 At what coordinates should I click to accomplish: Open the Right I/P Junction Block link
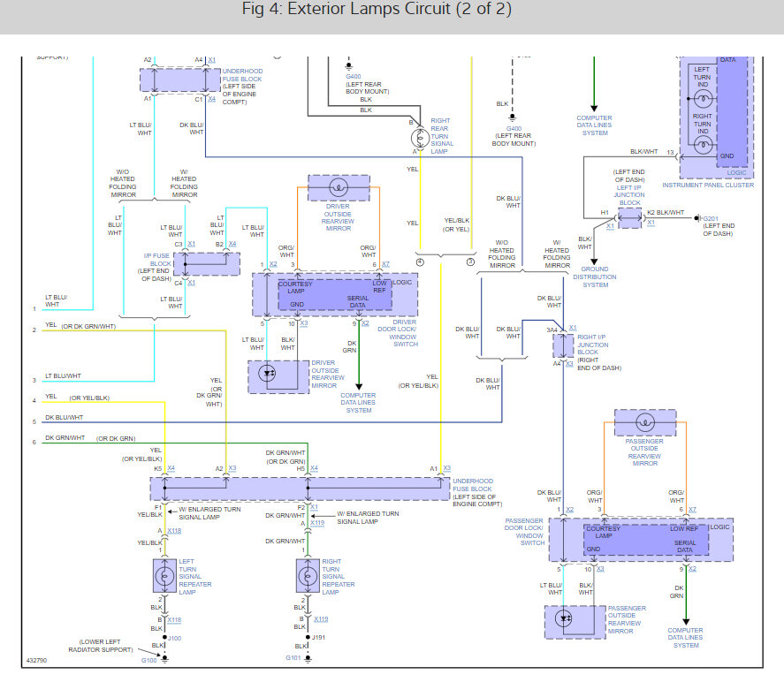click(x=593, y=345)
